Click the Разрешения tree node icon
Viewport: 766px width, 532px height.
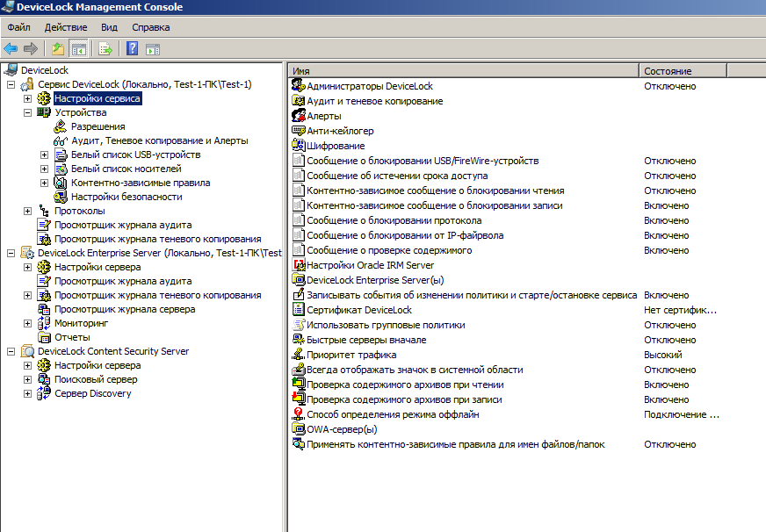tap(60, 126)
